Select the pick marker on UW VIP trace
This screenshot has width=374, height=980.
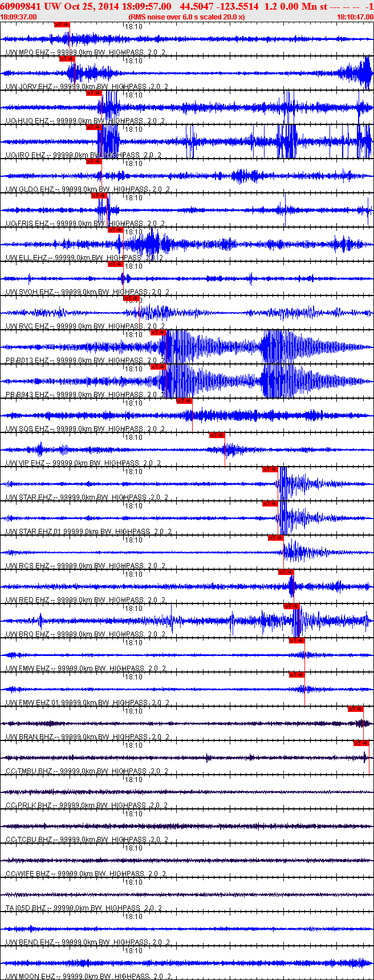pos(217,435)
